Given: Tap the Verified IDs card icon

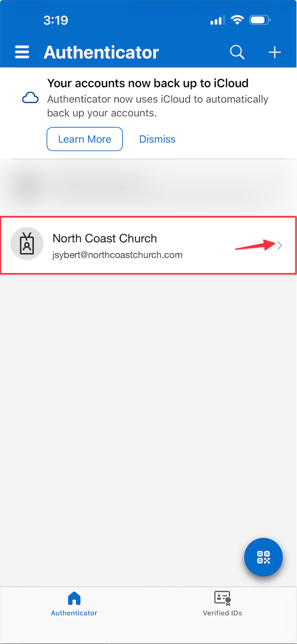Looking at the screenshot, I should pyautogui.click(x=222, y=598).
